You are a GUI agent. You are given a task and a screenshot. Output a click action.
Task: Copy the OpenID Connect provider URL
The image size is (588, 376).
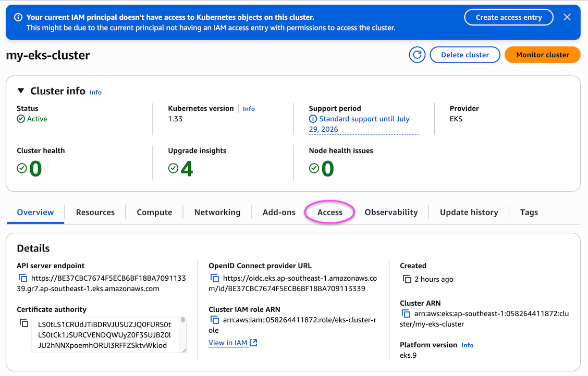point(214,278)
